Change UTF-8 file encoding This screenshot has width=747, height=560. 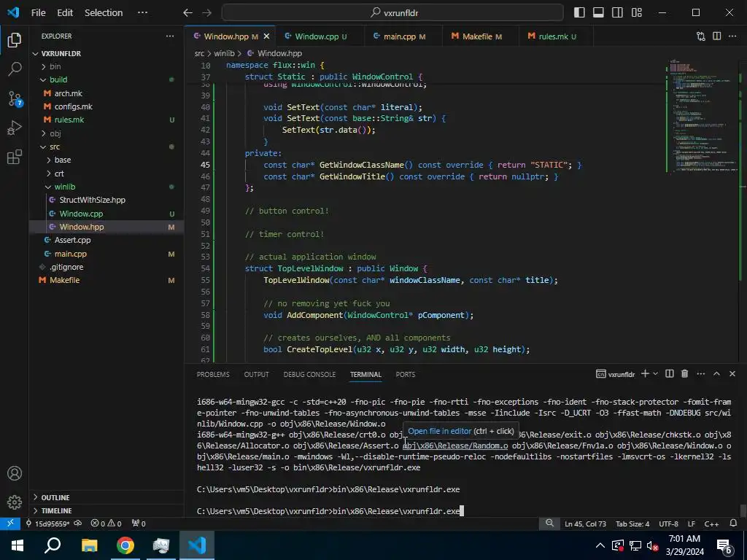[668, 524]
